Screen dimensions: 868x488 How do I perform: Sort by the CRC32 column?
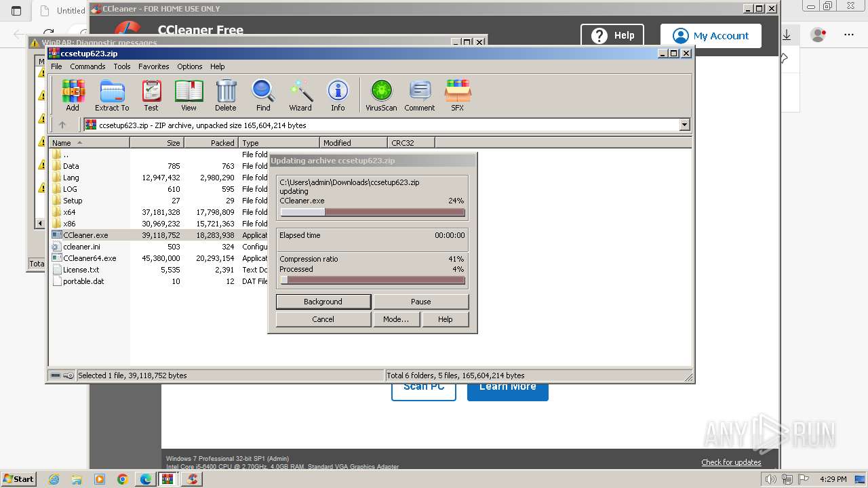click(x=411, y=142)
